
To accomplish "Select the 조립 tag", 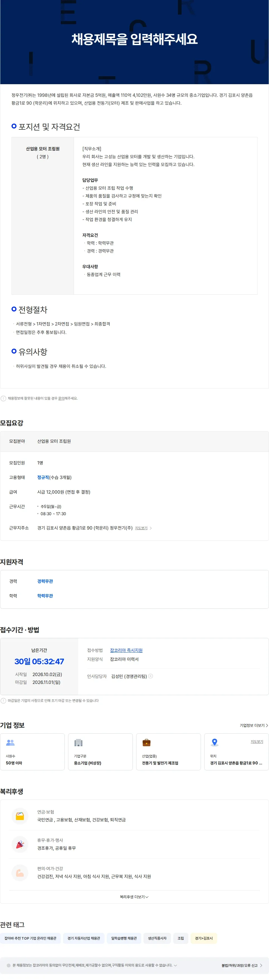I will (181, 938).
